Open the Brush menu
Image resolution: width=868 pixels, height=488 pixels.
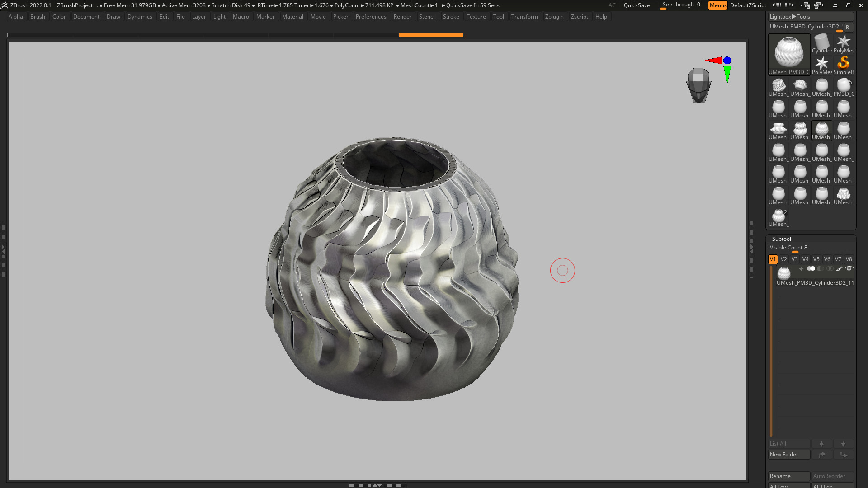[x=38, y=17]
